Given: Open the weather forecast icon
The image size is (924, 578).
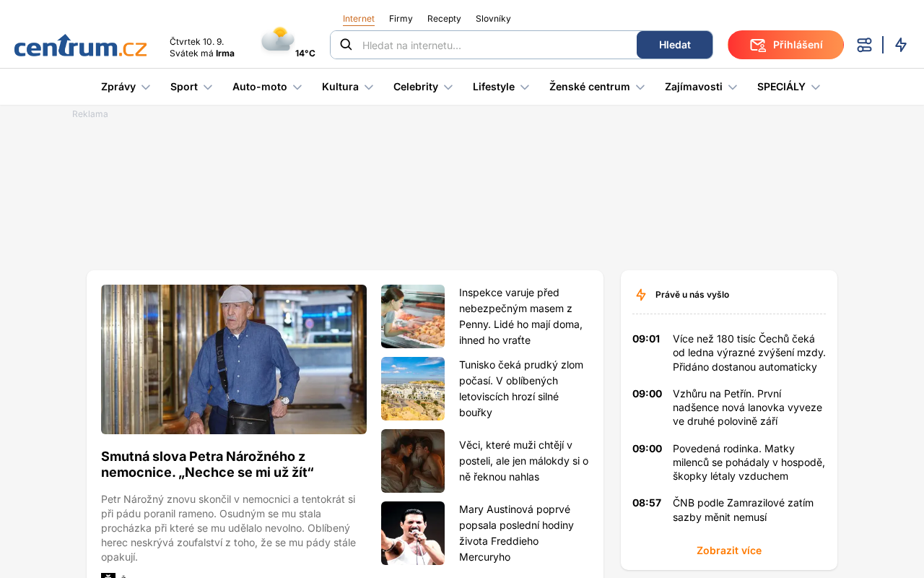Looking at the screenshot, I should click(x=278, y=39).
